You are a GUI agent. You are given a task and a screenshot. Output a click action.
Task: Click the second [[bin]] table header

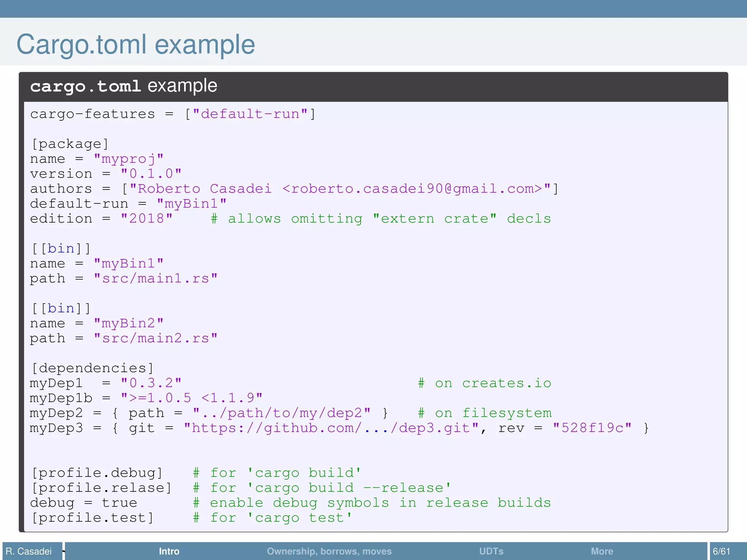pos(61,308)
